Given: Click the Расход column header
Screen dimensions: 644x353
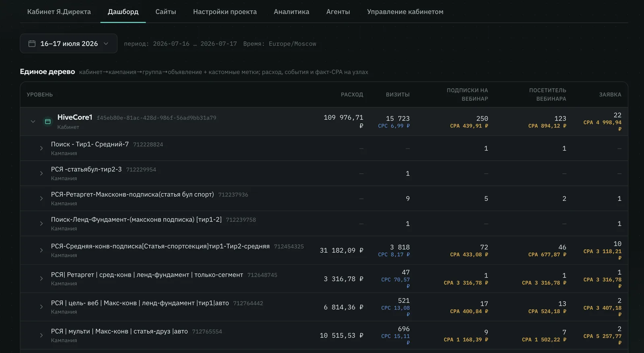Looking at the screenshot, I should click(352, 94).
